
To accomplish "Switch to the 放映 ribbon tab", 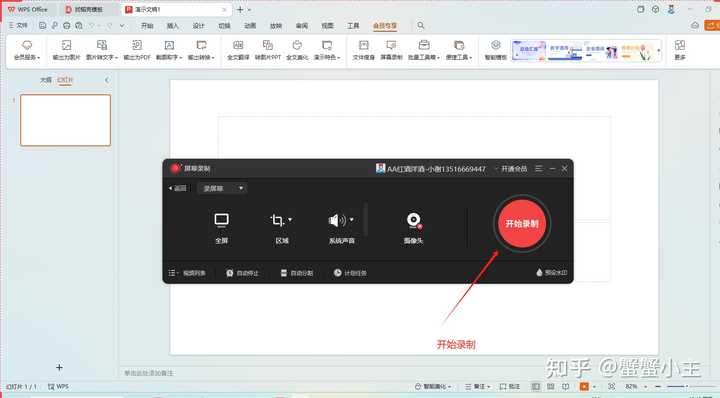I will [276, 26].
